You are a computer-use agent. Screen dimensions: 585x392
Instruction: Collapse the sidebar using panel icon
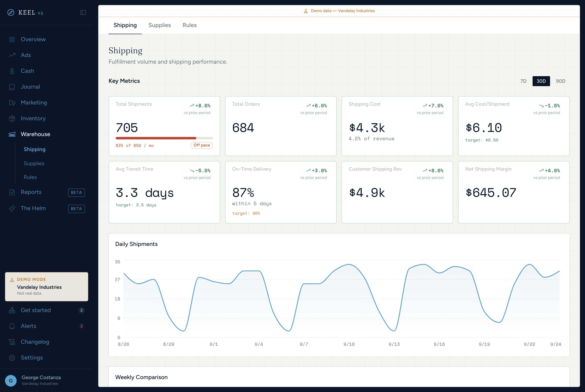click(x=83, y=12)
